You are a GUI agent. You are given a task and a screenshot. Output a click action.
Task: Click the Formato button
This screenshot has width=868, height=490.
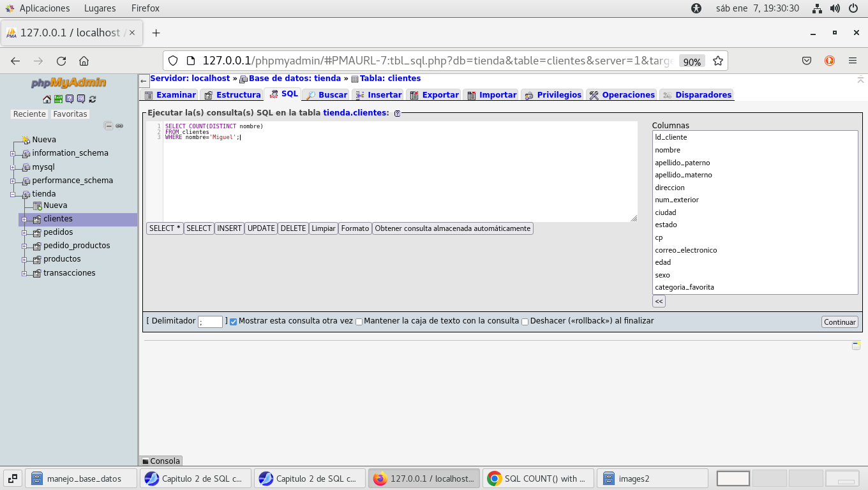coord(355,228)
